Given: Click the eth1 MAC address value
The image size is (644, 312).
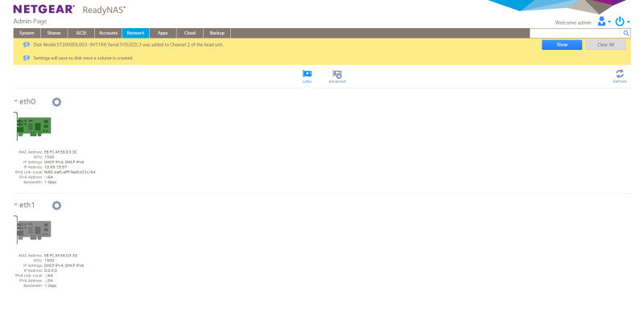Looking at the screenshot, I should [x=60, y=256].
